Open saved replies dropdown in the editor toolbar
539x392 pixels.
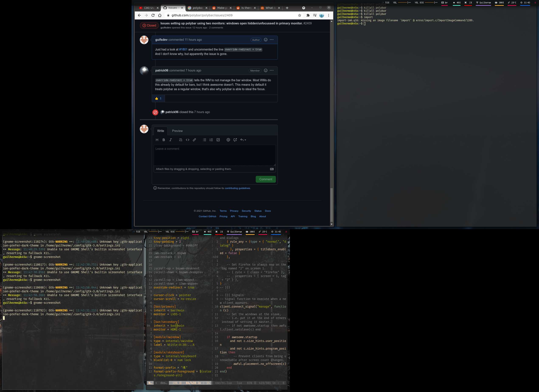[x=243, y=140]
